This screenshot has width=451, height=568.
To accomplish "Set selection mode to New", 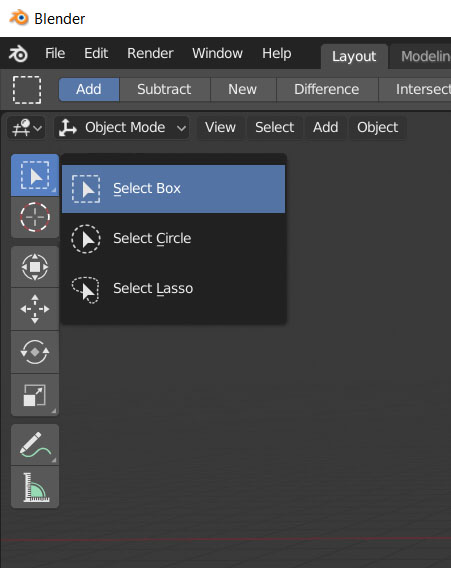I will [243, 89].
